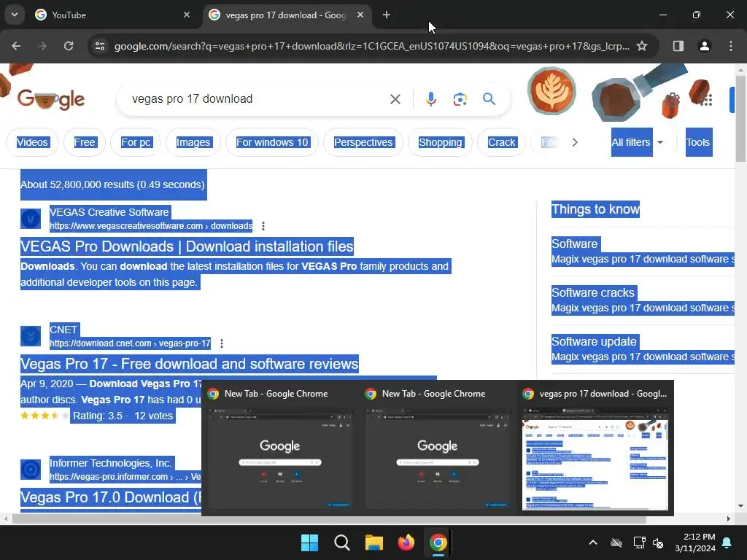Click the About 52,800,000 results text

tap(112, 184)
